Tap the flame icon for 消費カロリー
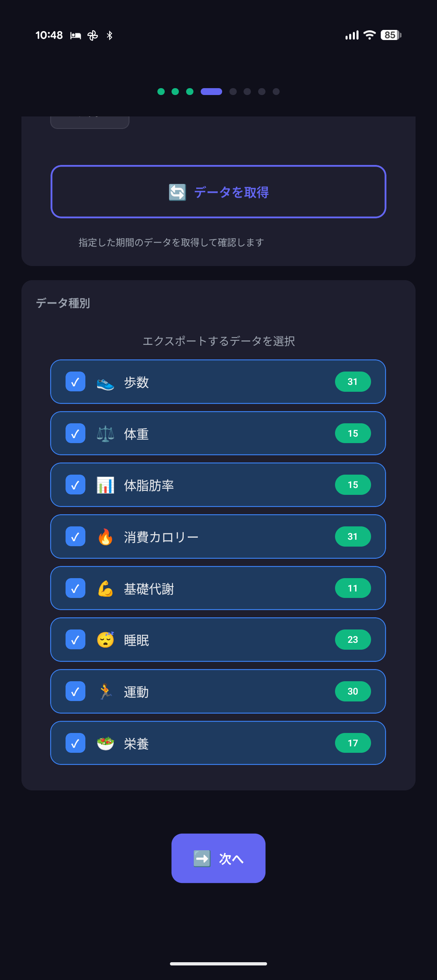This screenshot has height=980, width=437. click(x=105, y=537)
